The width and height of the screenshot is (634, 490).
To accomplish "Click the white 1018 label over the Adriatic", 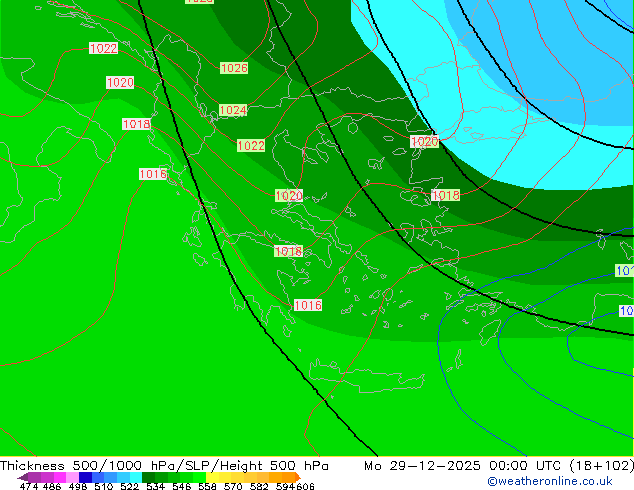I will 136,124.
